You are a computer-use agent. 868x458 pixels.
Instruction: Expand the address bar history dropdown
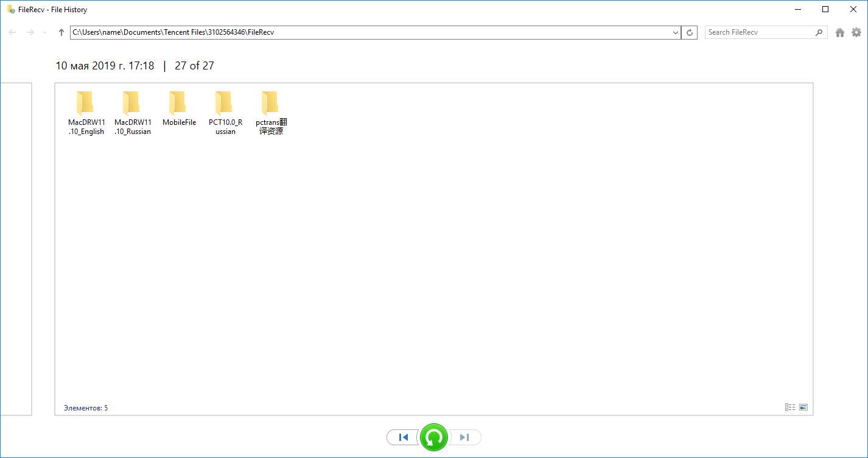coord(675,33)
